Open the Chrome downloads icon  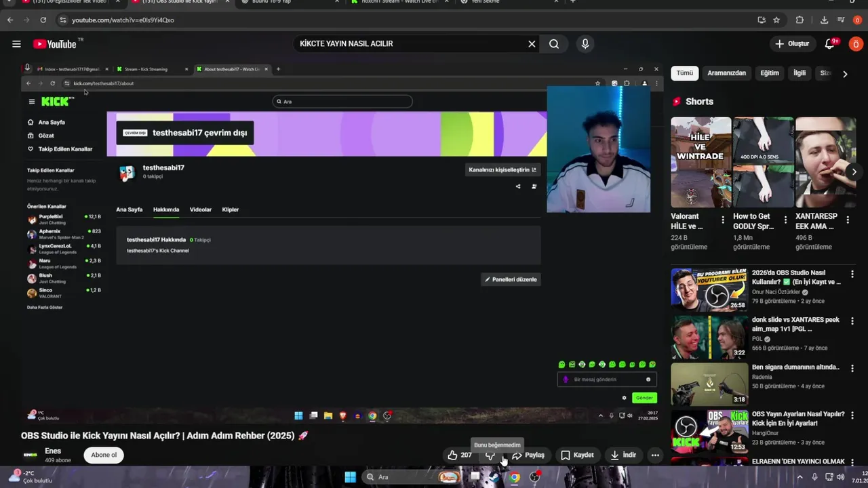coord(824,20)
